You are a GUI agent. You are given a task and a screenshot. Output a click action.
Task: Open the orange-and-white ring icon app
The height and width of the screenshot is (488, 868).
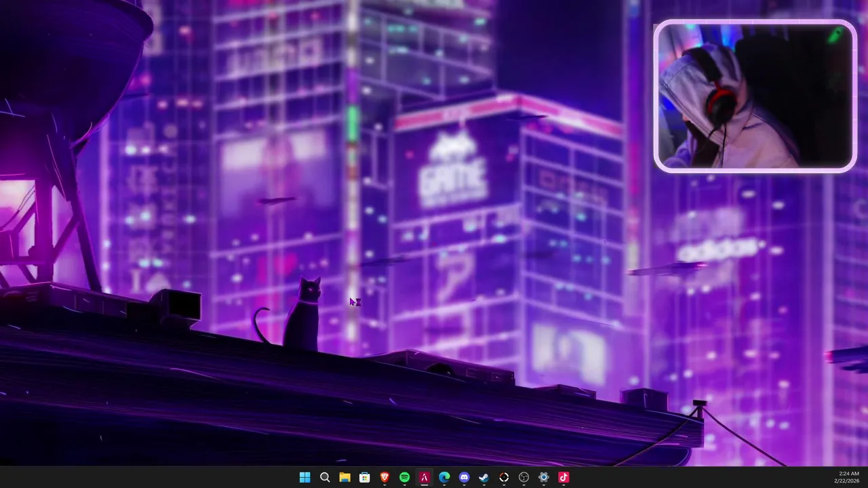504,477
